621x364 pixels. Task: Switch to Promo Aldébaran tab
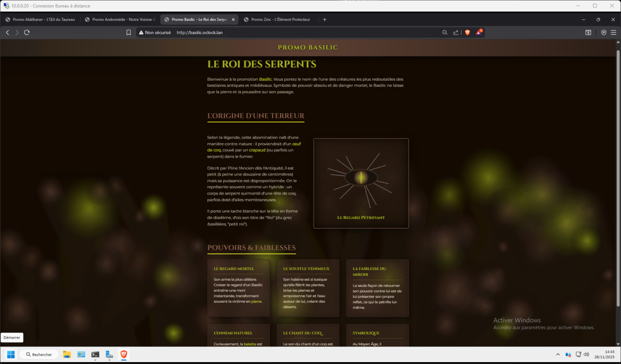[40, 19]
